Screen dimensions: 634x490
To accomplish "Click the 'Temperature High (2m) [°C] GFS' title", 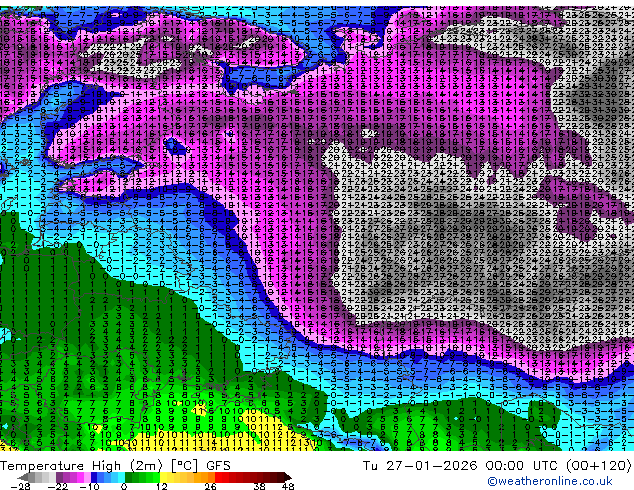I will 115,466.
